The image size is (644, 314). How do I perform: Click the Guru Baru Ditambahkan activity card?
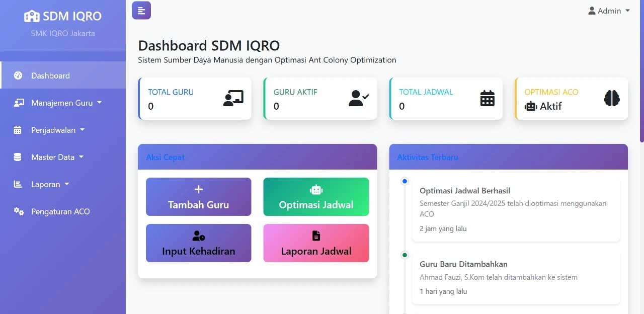516,278
